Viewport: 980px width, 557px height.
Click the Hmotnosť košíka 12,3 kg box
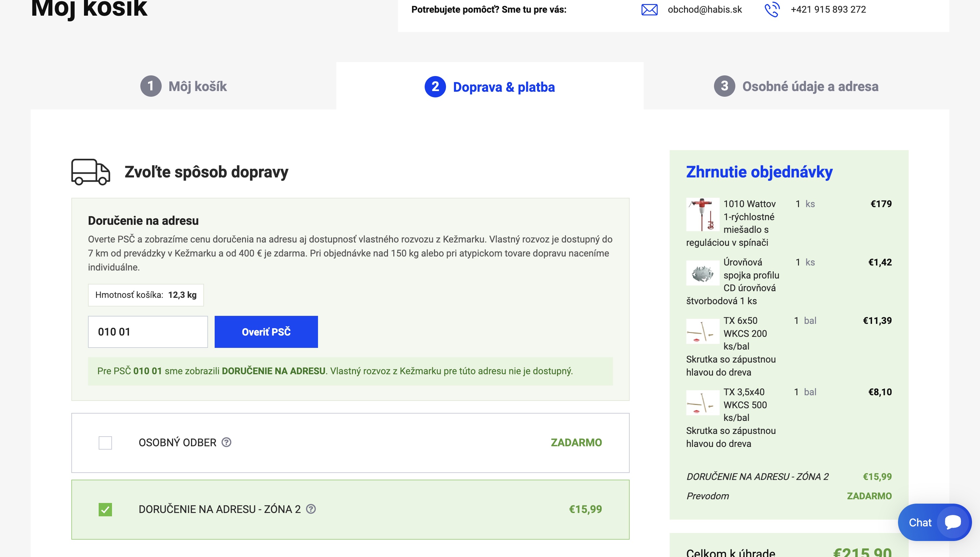pyautogui.click(x=146, y=295)
